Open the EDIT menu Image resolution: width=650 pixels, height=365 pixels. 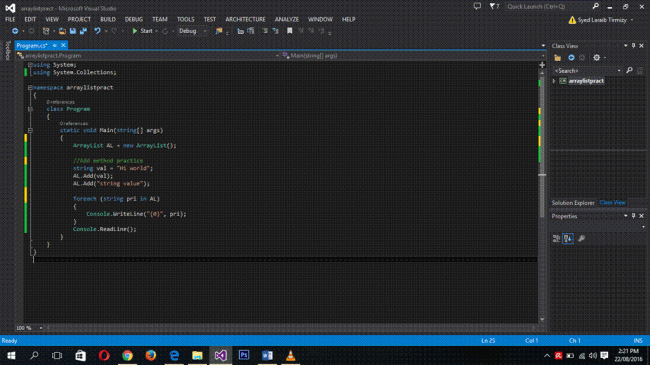[x=30, y=19]
